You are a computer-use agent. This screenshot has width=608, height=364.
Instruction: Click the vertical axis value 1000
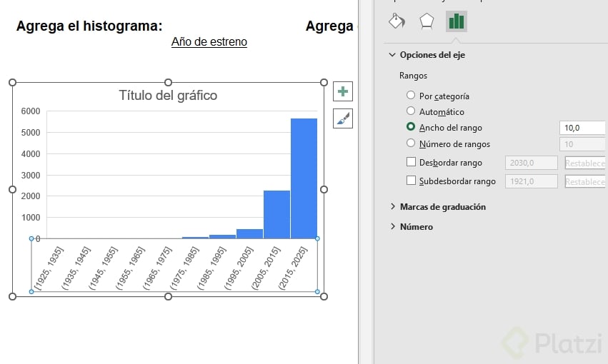point(31,217)
